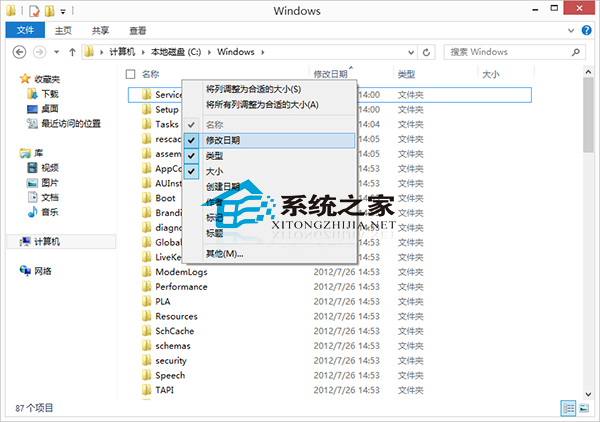600x422 pixels.
Task: Switch to details view icon
Action: (x=568, y=408)
